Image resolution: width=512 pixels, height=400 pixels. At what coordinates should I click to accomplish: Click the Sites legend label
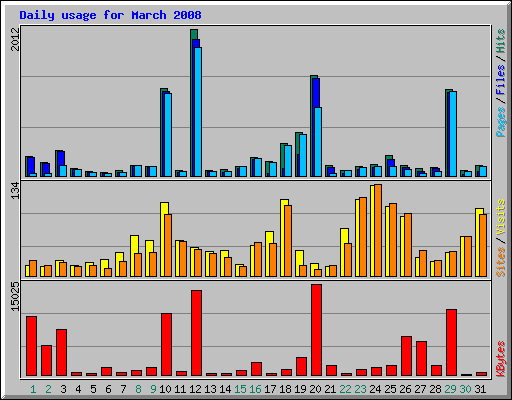500,262
